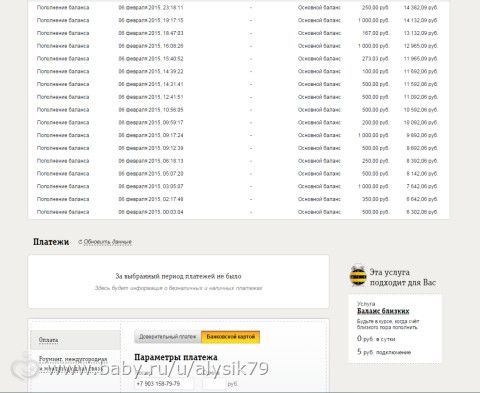Viewport: 480px width, 393px height.
Task: Choose Оплата in the left menu
Action: (x=75, y=340)
